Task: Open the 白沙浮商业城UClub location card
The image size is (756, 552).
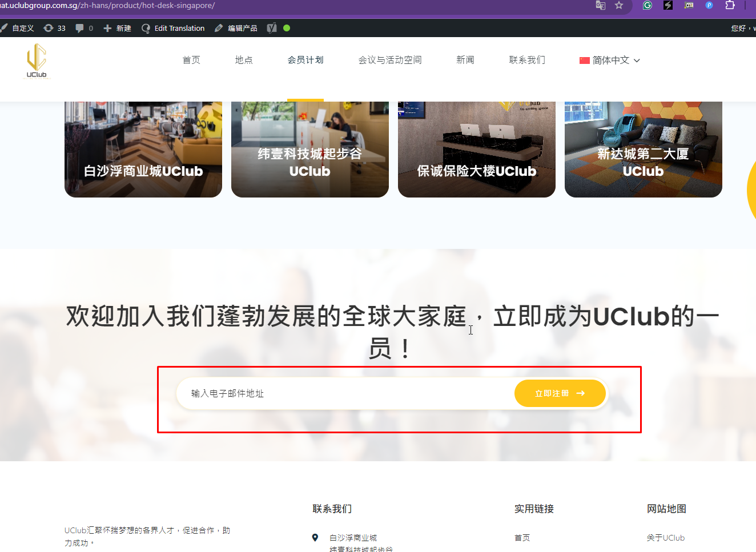Action: pyautogui.click(x=143, y=150)
